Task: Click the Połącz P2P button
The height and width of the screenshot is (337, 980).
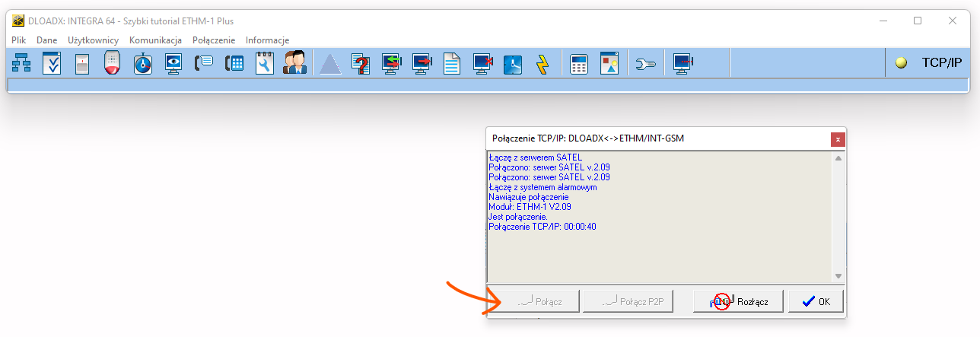Action: (635, 301)
